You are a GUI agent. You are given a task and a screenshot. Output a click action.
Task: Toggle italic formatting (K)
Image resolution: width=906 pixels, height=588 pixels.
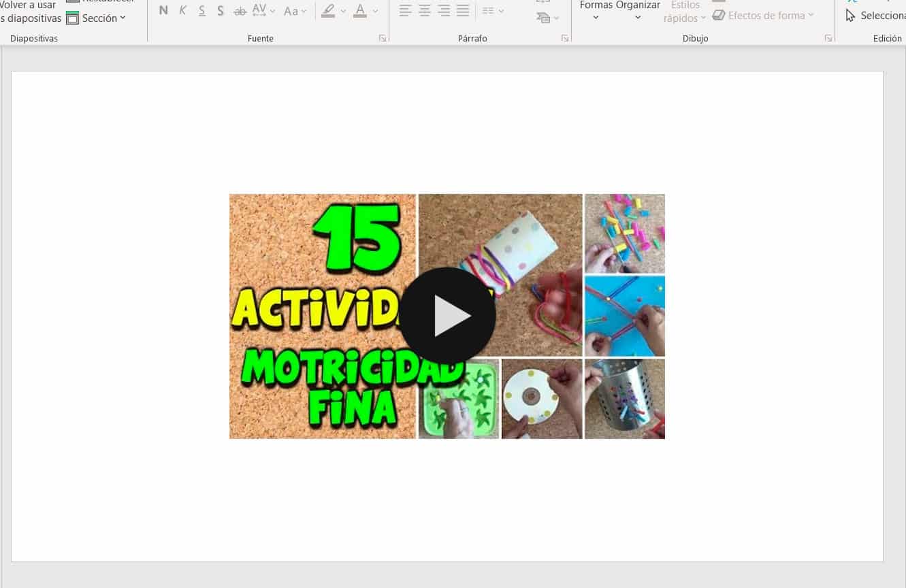pos(182,11)
